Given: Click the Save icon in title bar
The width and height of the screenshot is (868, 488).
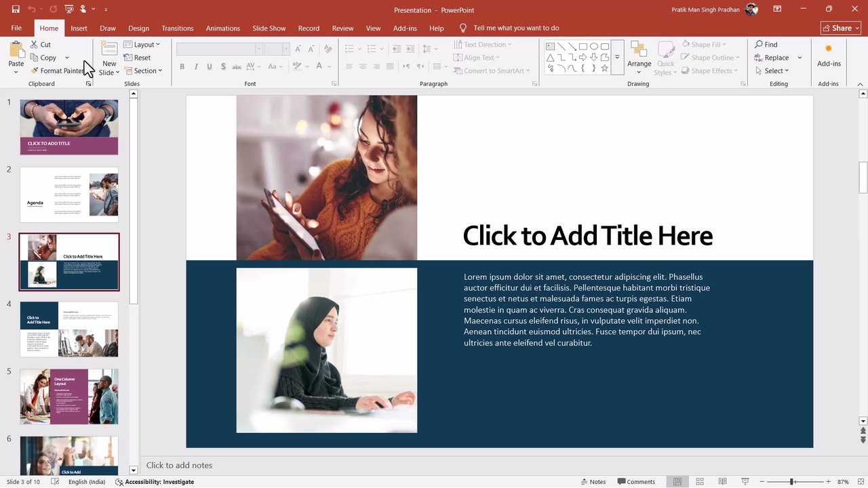Looking at the screenshot, I should tap(16, 9).
